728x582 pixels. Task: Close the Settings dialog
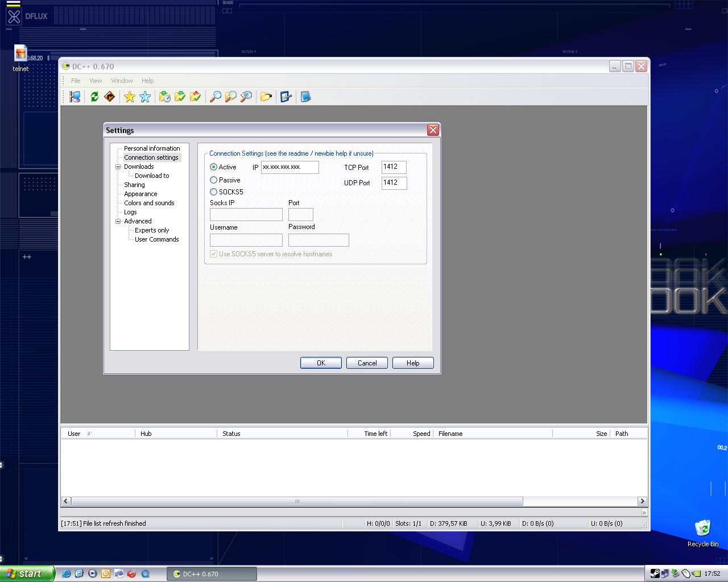click(433, 130)
